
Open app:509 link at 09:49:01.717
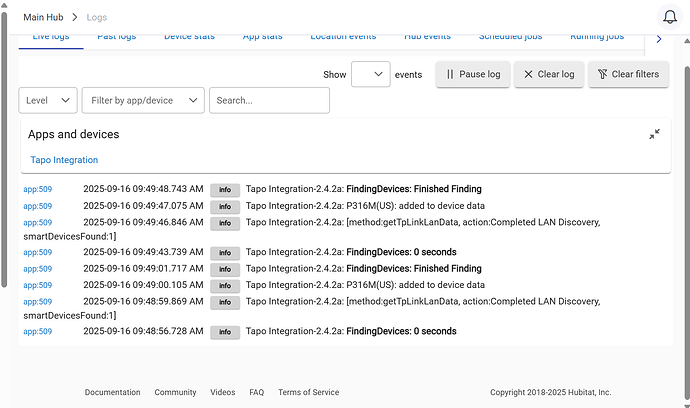[37, 269]
